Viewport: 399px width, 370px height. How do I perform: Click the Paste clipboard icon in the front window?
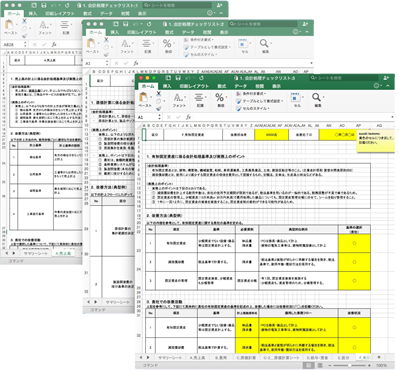[144, 97]
